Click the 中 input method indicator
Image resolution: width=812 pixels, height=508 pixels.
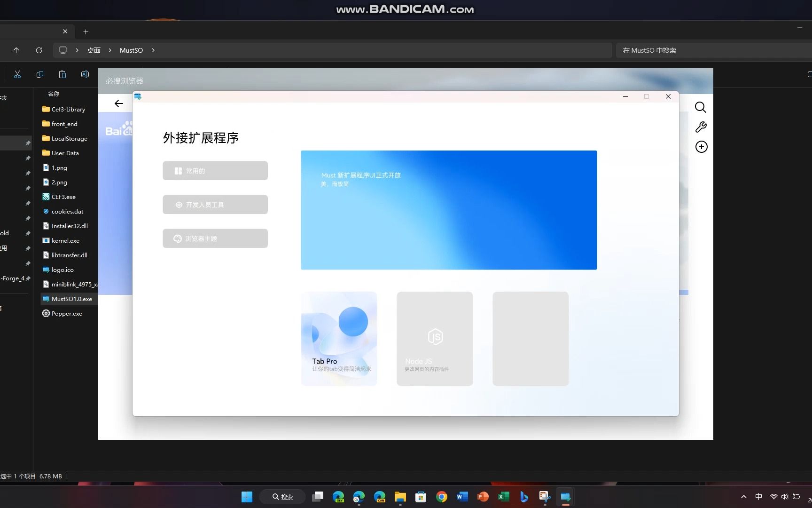pos(758,497)
